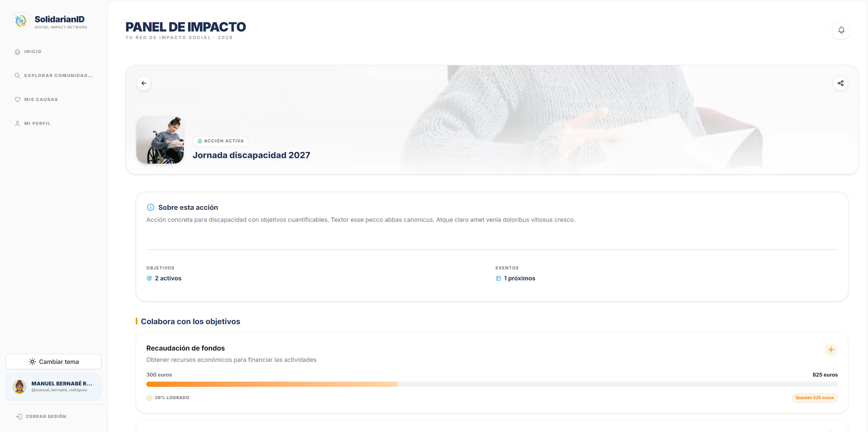Screen dimensions: 868x432
Task: Click the Sobre esta acción heading
Action: [188, 207]
